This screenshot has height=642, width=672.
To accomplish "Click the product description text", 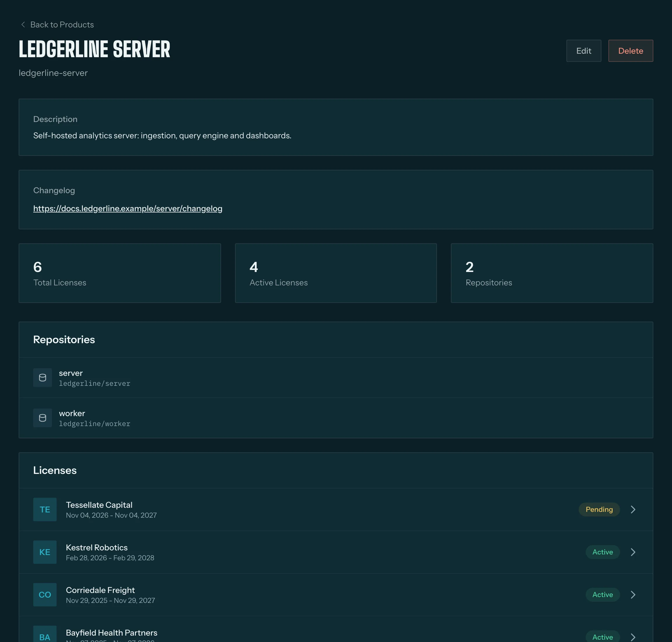I will click(162, 135).
